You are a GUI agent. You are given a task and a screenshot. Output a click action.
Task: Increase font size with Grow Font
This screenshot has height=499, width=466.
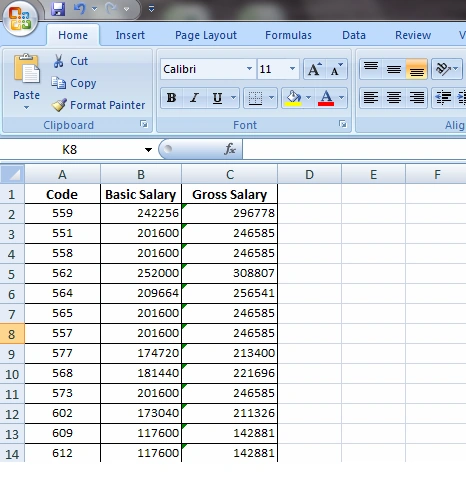point(315,69)
